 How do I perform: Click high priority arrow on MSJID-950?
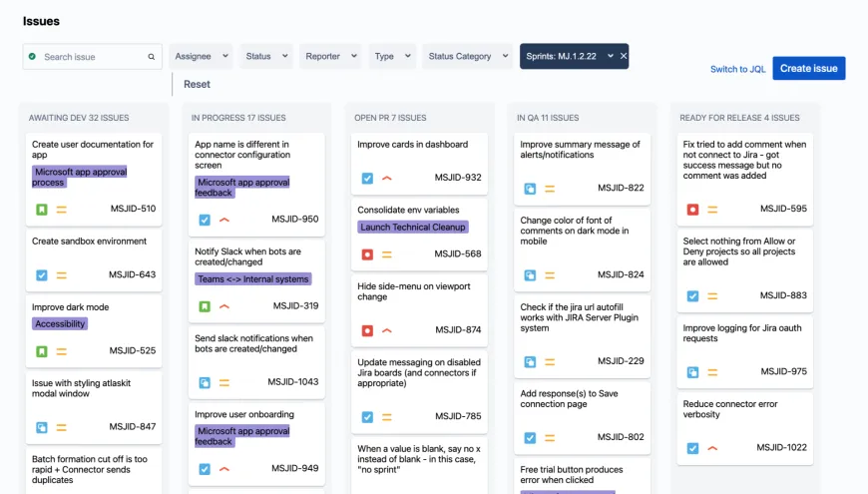pos(224,220)
